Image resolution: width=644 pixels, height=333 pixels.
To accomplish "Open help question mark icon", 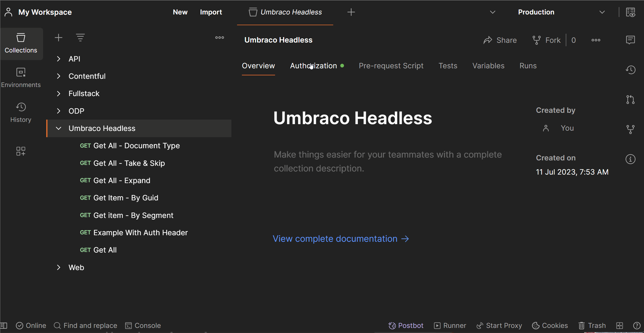I will click(x=637, y=325).
